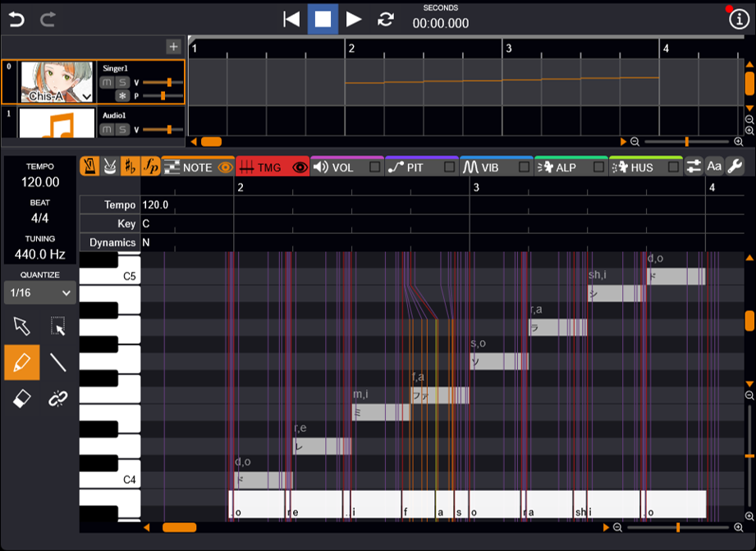Select the Eraser tool
756x551 pixels.
(22, 398)
